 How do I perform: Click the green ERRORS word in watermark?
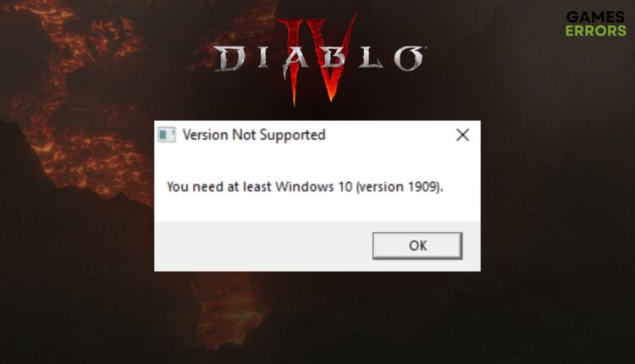(x=596, y=30)
